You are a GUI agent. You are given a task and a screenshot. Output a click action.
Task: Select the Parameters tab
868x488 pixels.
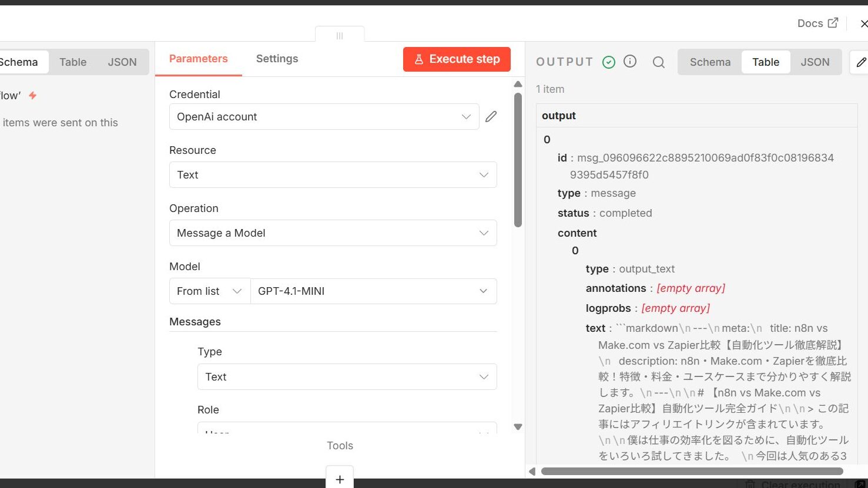(x=198, y=59)
